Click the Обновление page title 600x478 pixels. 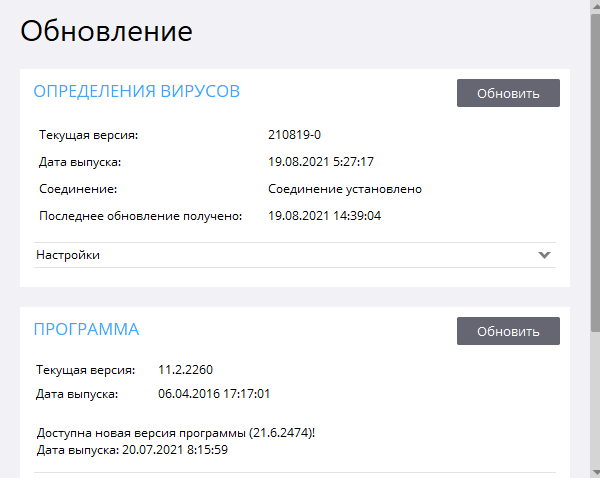pyautogui.click(x=106, y=31)
